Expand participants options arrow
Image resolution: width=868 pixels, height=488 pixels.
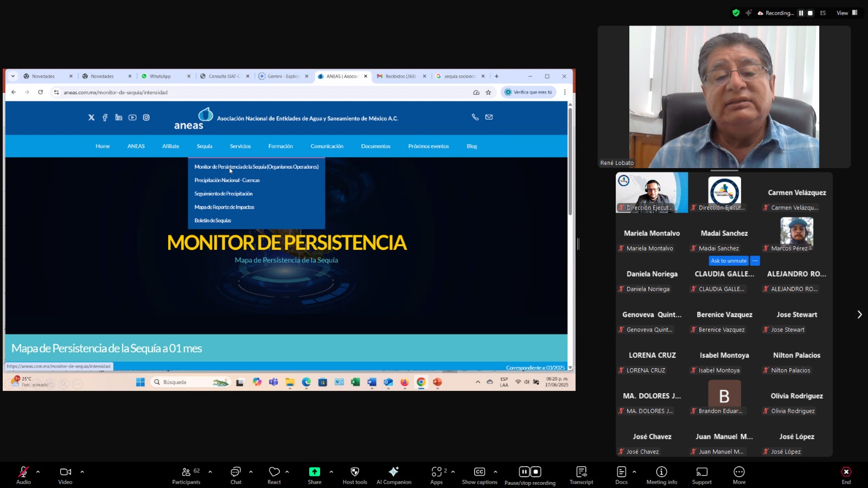[210, 472]
